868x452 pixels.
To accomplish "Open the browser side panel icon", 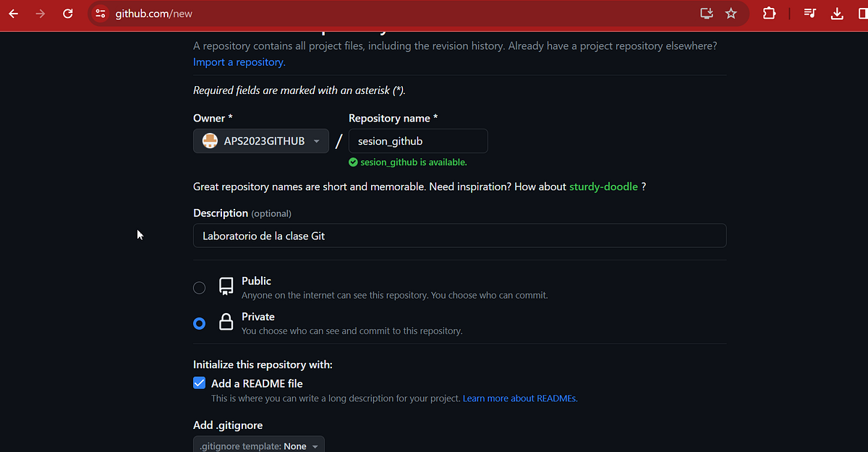I will point(862,13).
